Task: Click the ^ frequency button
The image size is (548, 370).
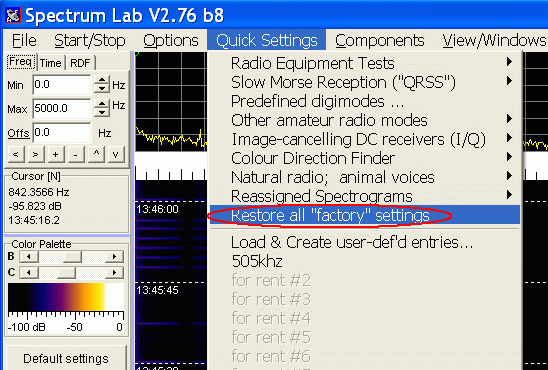Action: click(x=96, y=154)
